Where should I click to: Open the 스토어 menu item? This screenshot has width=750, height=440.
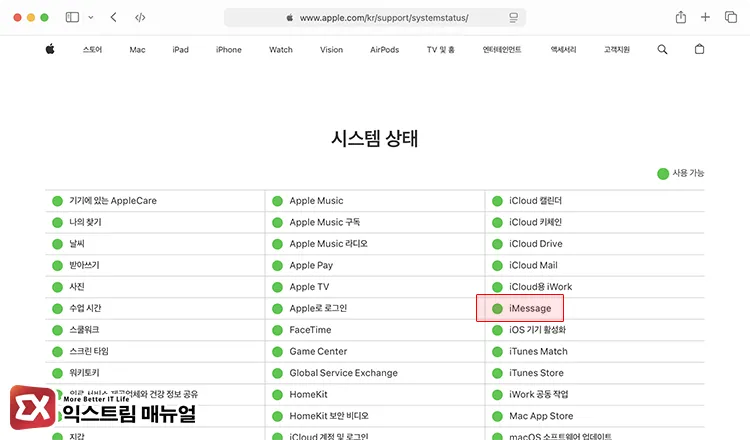[92, 49]
